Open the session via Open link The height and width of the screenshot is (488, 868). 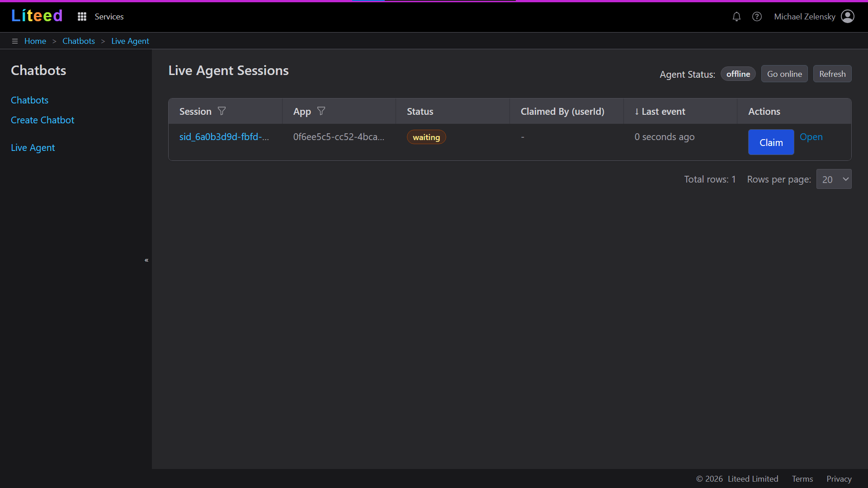pos(811,137)
